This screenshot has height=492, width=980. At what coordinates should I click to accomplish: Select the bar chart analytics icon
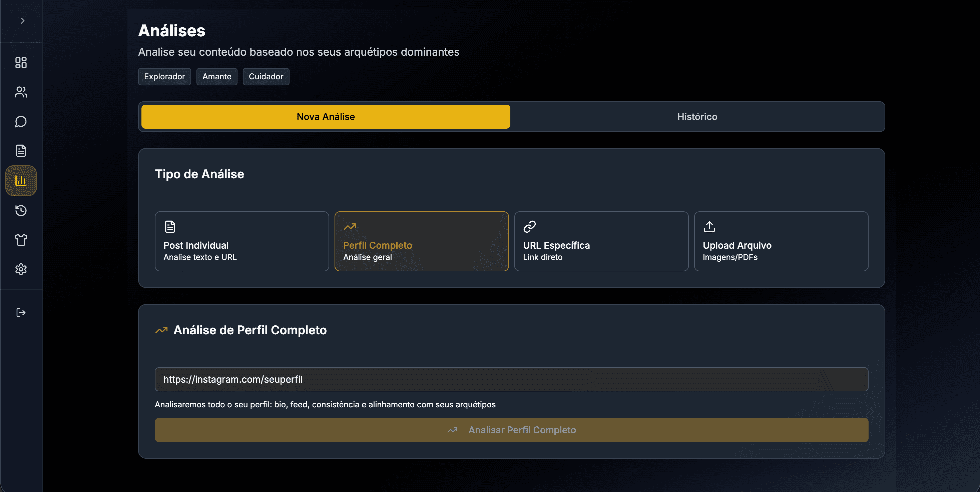(x=21, y=181)
